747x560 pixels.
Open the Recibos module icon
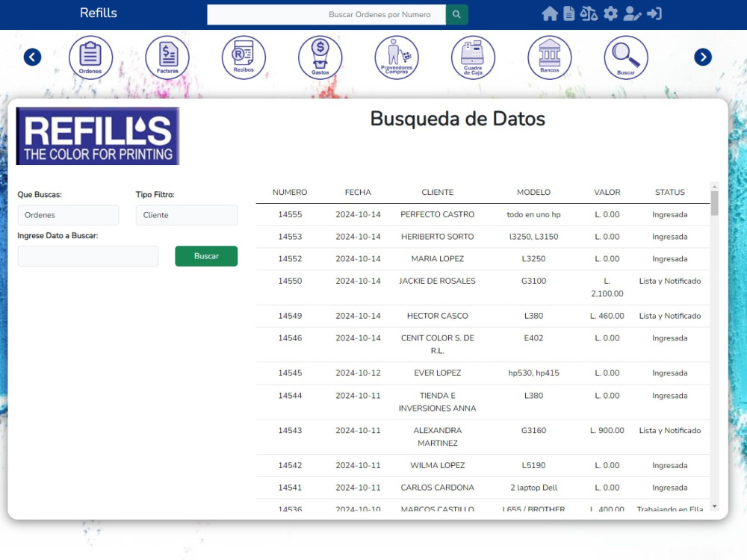click(x=244, y=57)
